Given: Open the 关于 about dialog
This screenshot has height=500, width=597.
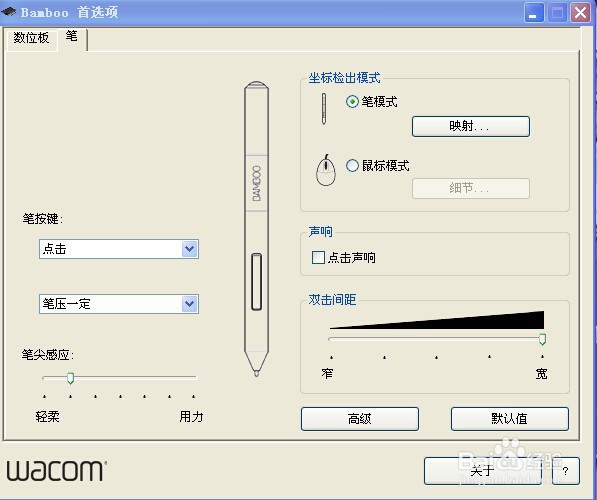Looking at the screenshot, I should [483, 471].
